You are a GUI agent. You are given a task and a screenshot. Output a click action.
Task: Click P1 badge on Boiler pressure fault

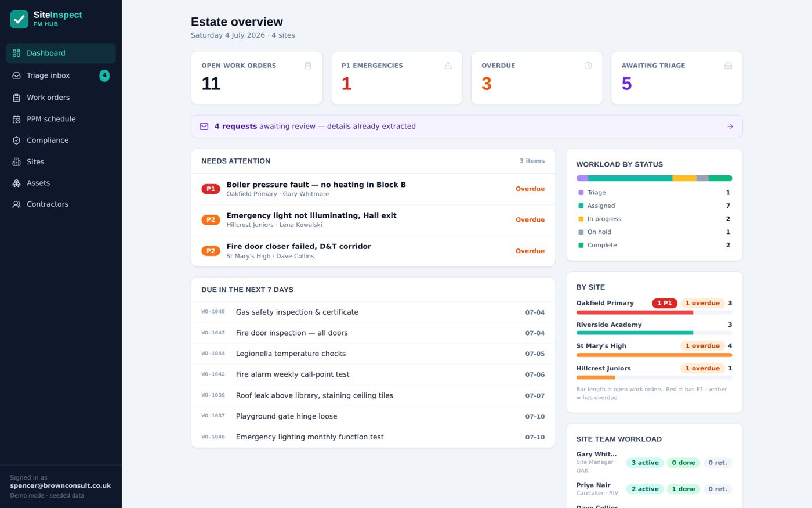click(x=211, y=189)
